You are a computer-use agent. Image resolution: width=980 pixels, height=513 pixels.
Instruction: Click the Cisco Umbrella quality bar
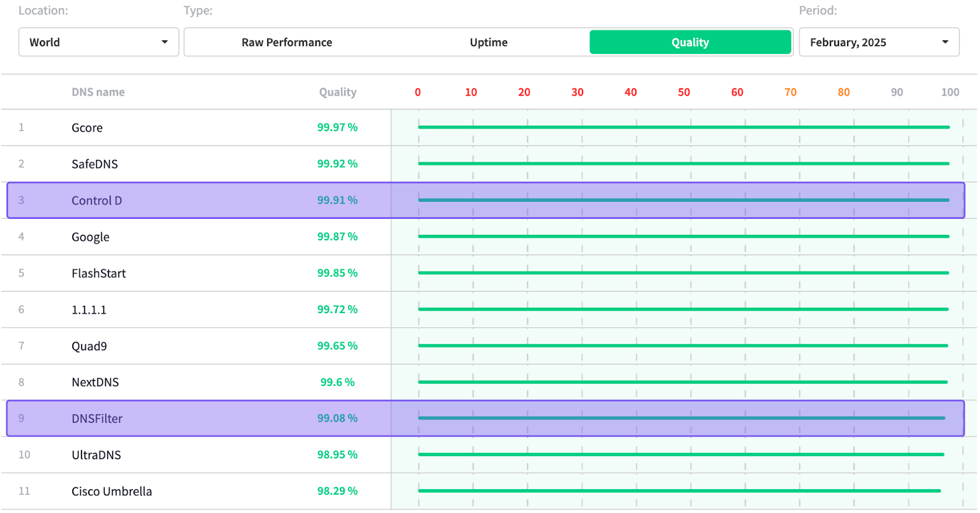click(679, 491)
